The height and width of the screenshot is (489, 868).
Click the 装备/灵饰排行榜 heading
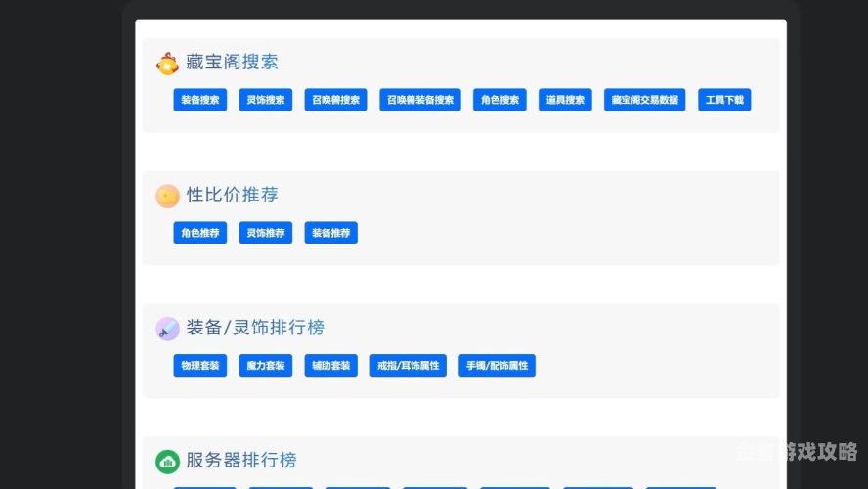(255, 328)
